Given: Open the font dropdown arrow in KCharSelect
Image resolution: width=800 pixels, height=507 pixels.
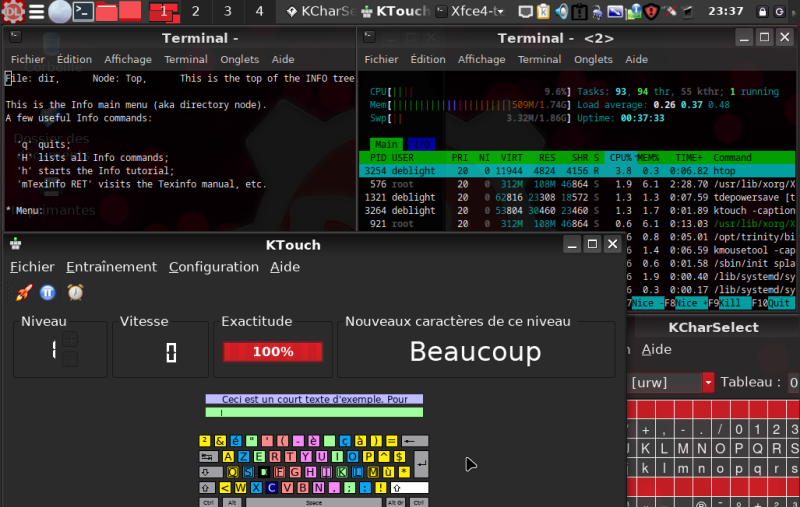Looking at the screenshot, I should [708, 382].
